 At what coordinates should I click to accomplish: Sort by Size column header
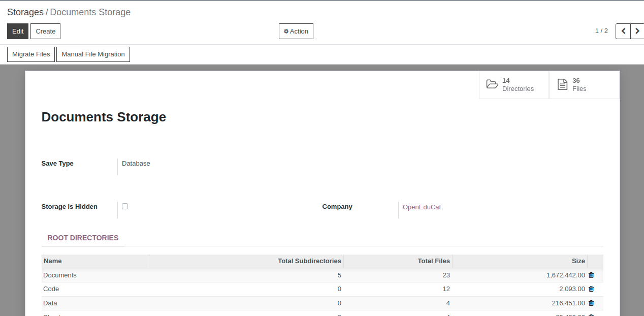click(x=520, y=261)
